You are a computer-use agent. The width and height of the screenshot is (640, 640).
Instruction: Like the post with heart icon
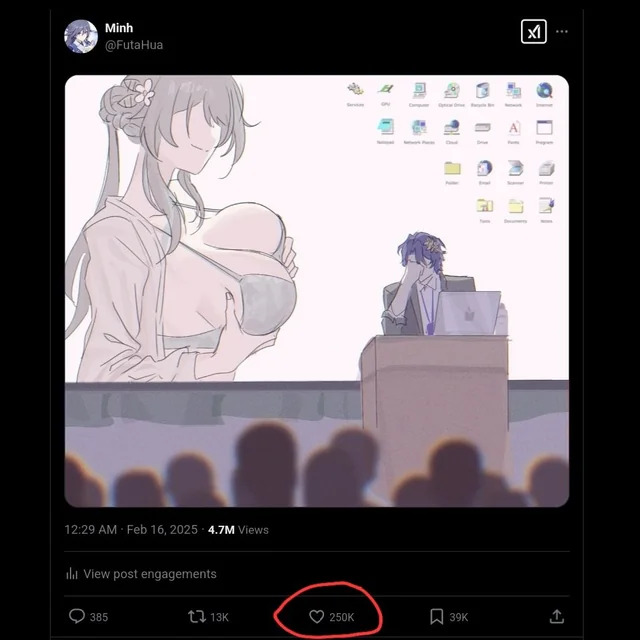[316, 616]
